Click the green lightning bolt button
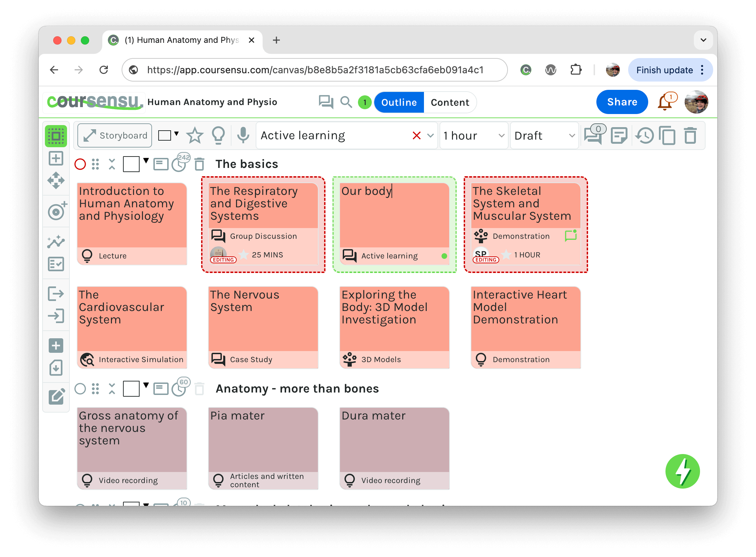This screenshot has height=557, width=756. pos(682,471)
